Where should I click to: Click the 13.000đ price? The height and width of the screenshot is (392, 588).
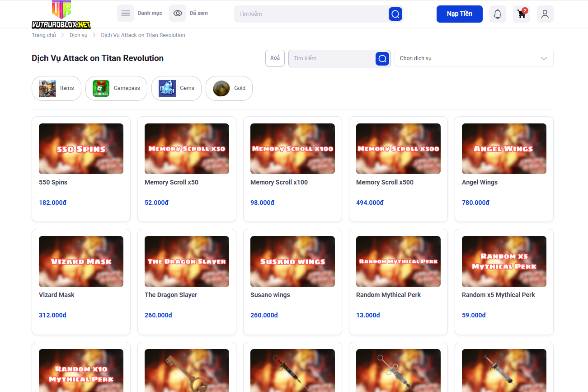pyautogui.click(x=368, y=315)
